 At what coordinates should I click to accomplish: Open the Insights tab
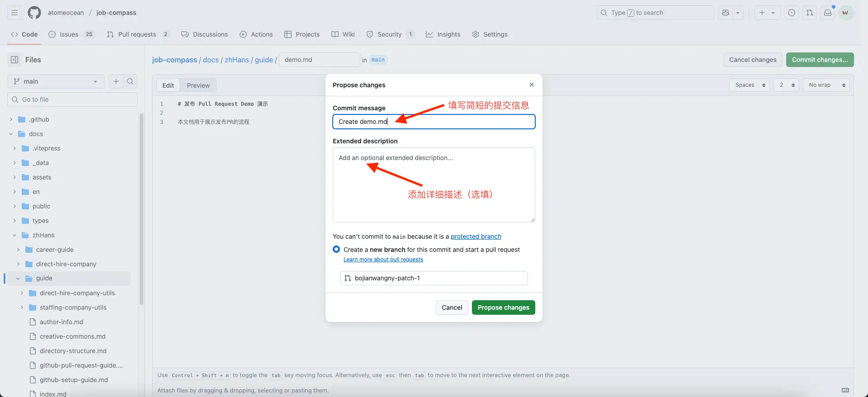tap(443, 34)
